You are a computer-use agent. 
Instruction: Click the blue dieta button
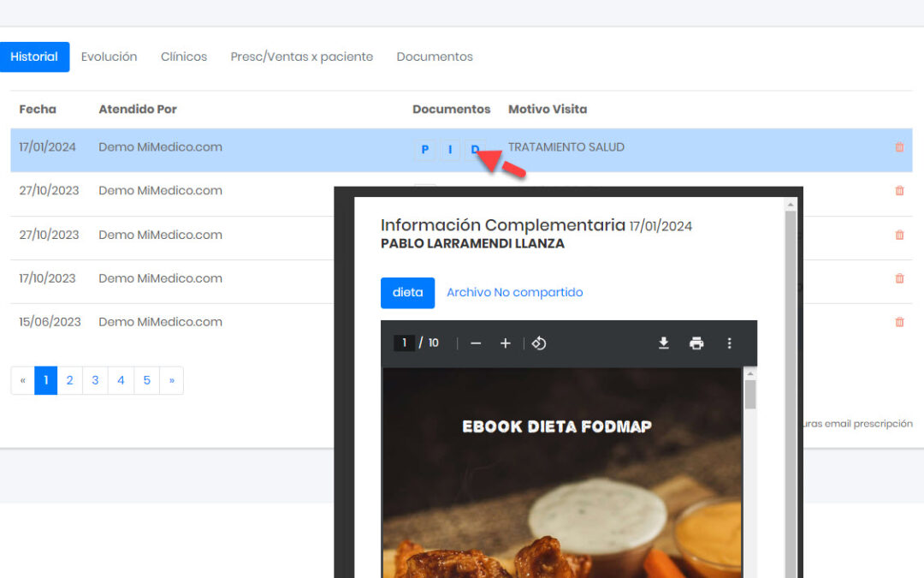[x=408, y=293]
